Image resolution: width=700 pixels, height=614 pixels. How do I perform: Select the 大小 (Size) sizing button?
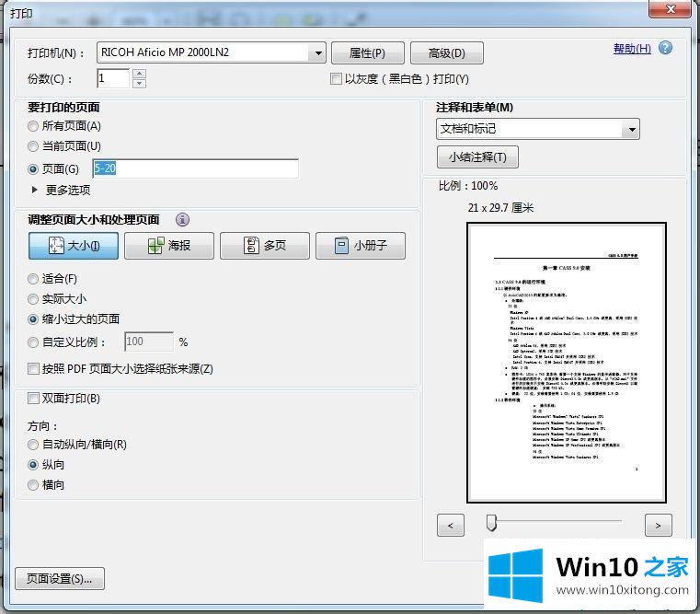(x=74, y=246)
